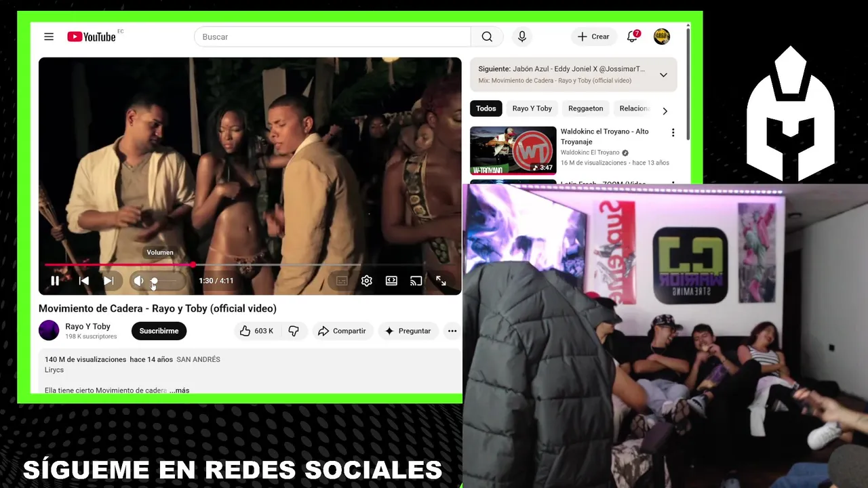Click the Preguntar ask button
Screen dimensions: 868x488
[x=408, y=331]
